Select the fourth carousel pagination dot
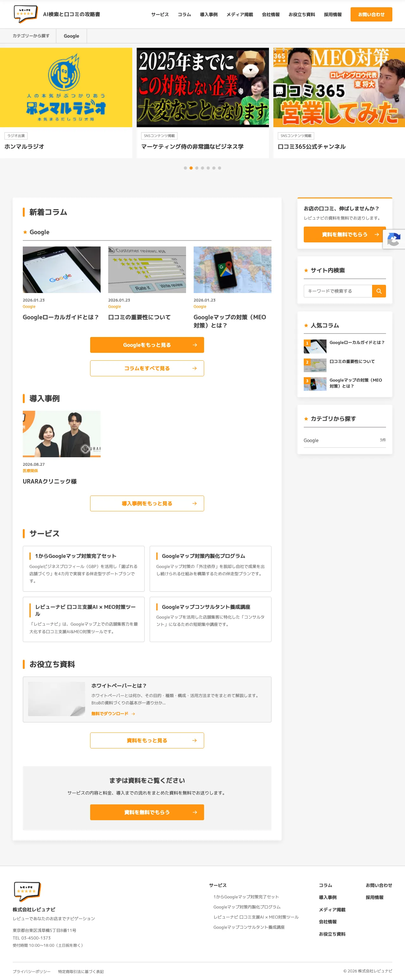 pyautogui.click(x=202, y=168)
